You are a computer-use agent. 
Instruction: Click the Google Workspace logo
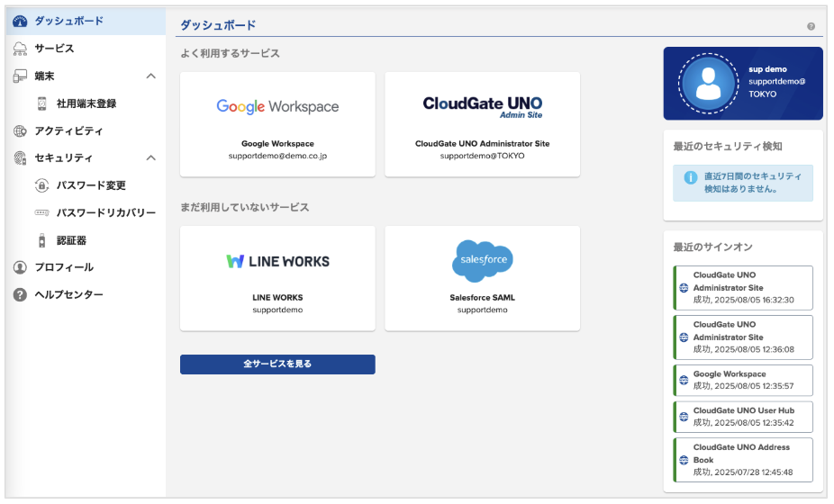tap(277, 106)
